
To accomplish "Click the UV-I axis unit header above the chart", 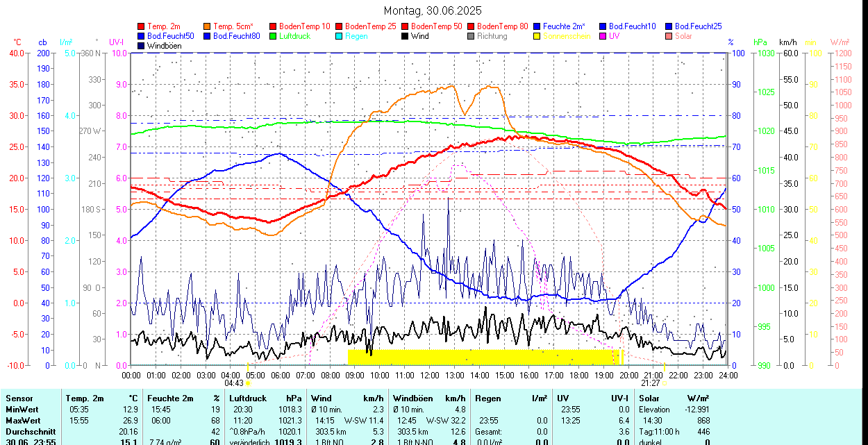I will click(117, 43).
